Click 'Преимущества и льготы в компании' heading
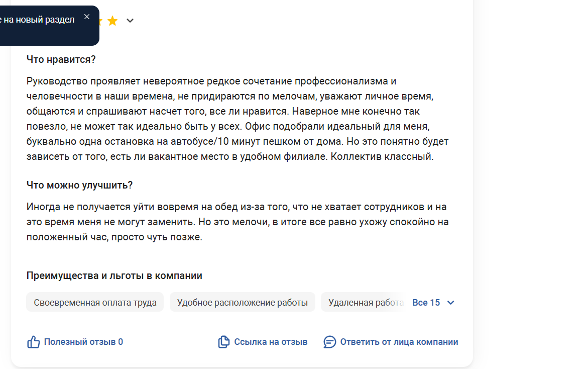 pos(114,275)
